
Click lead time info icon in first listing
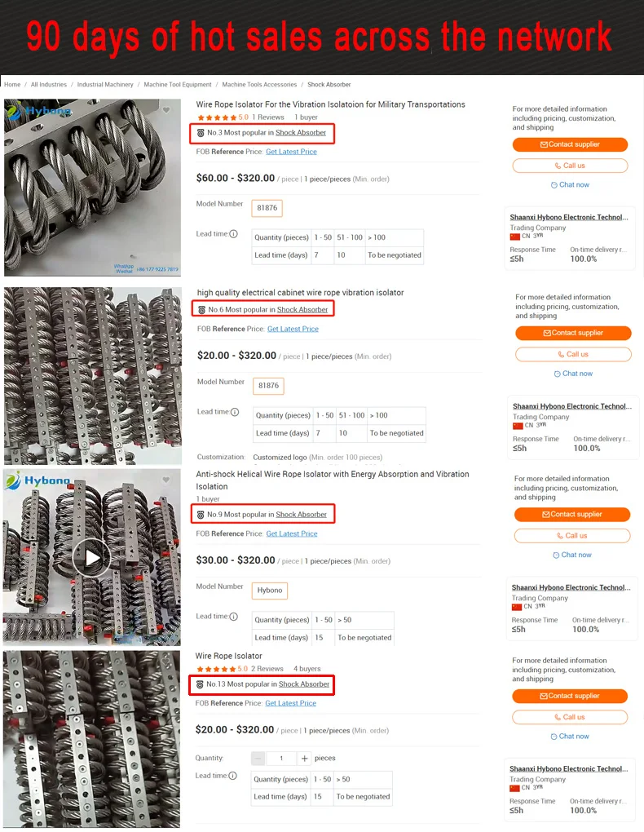tap(233, 234)
